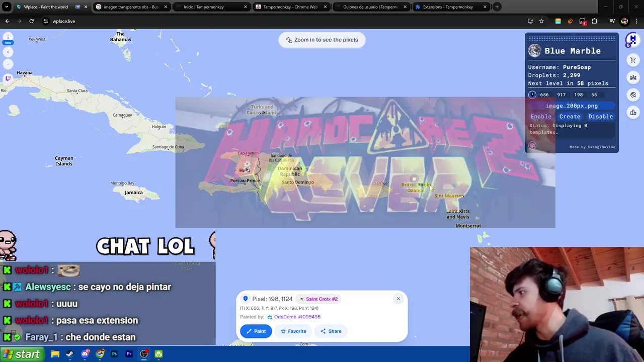Click the Create template button
Viewport: 644px width, 362px height.
(x=570, y=116)
